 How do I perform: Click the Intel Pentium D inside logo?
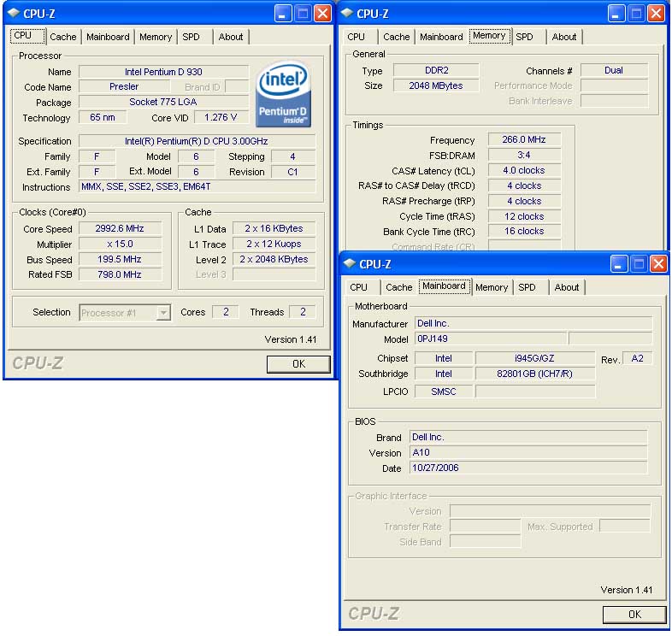(283, 95)
